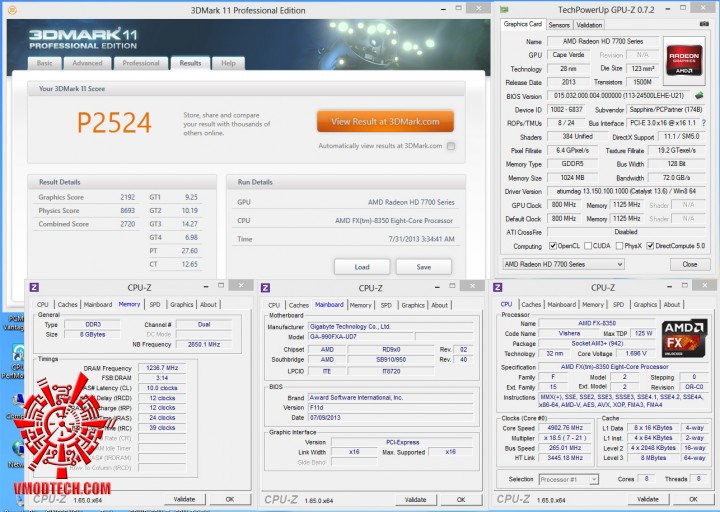Image resolution: width=720 pixels, height=512 pixels.
Task: Open Mainboard tab in CPU-Z CPU window
Action: [x=561, y=304]
